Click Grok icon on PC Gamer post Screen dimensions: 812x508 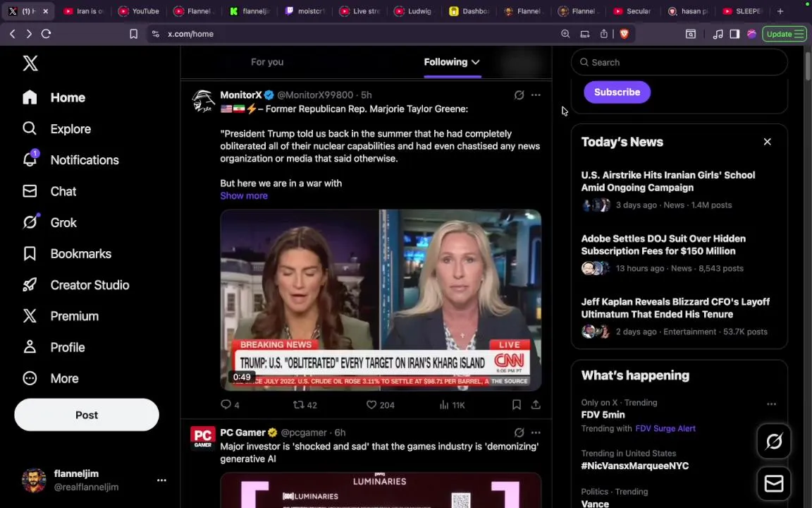519,433
